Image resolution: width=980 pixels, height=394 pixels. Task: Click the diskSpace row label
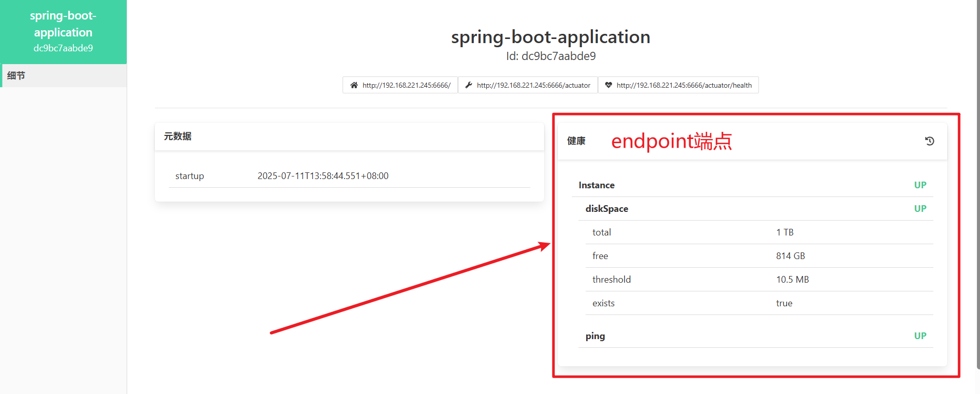(x=607, y=209)
